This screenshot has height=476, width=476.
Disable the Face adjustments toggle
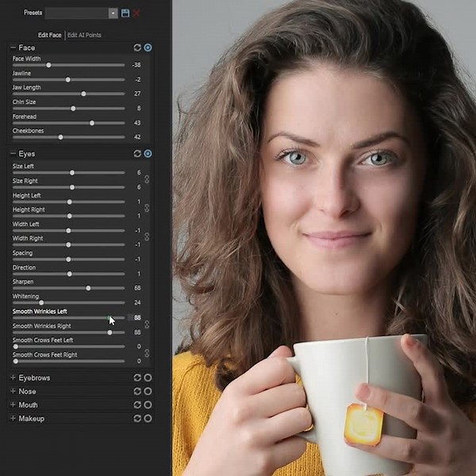click(x=148, y=48)
